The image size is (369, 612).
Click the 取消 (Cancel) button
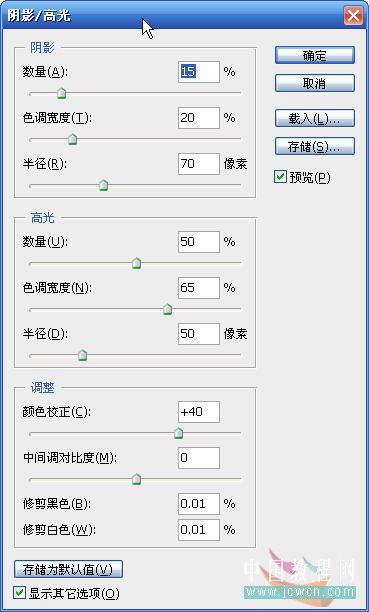coord(315,83)
